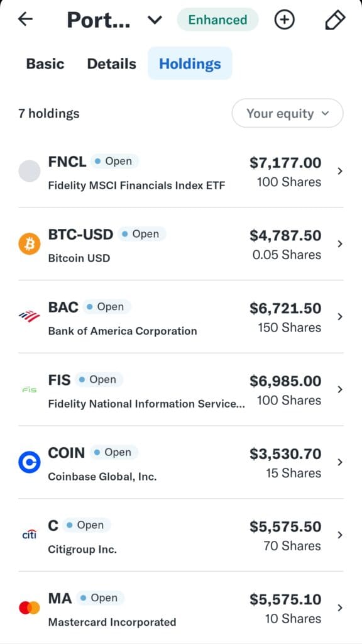Image resolution: width=362 pixels, height=644 pixels.
Task: Select the Holdings tab
Action: [190, 64]
